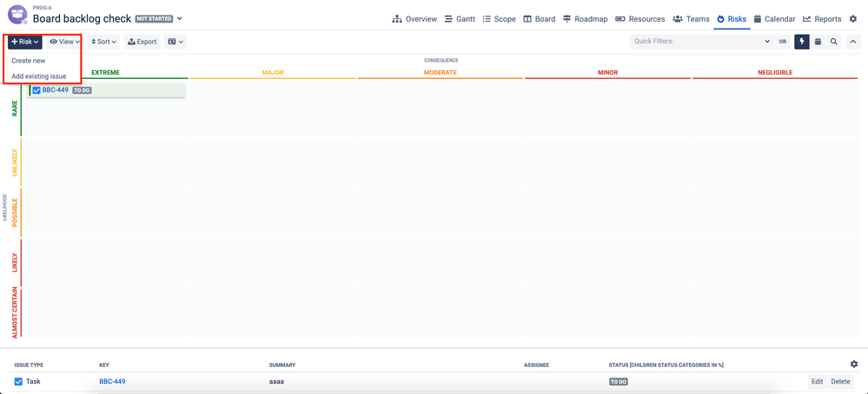The height and width of the screenshot is (394, 868).
Task: Toggle the BBC-449 card checkbox
Action: point(36,90)
